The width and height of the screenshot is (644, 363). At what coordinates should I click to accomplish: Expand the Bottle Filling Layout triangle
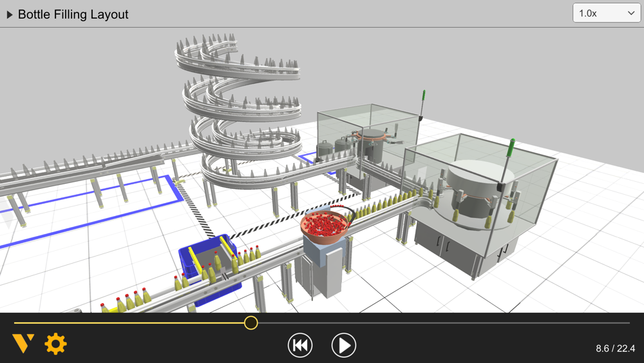point(10,15)
